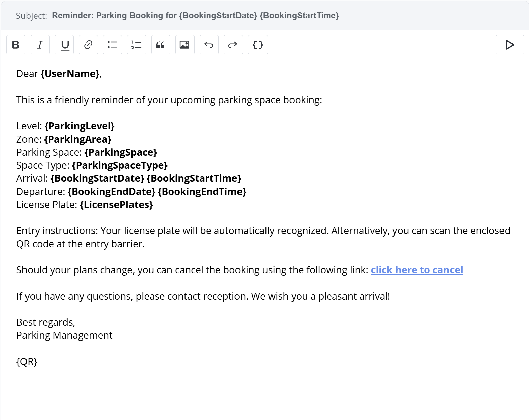Open the 'click here to cancel' link
The width and height of the screenshot is (529, 420).
(x=417, y=270)
